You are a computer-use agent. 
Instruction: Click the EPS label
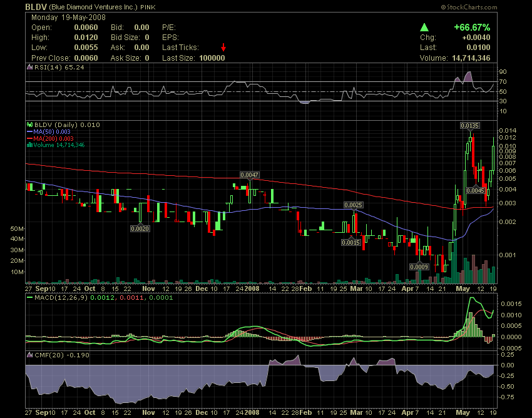tap(170, 38)
